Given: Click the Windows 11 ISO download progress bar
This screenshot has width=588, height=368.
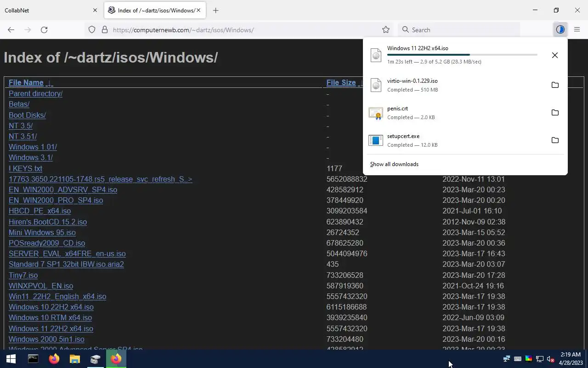Looking at the screenshot, I should coord(462,55).
